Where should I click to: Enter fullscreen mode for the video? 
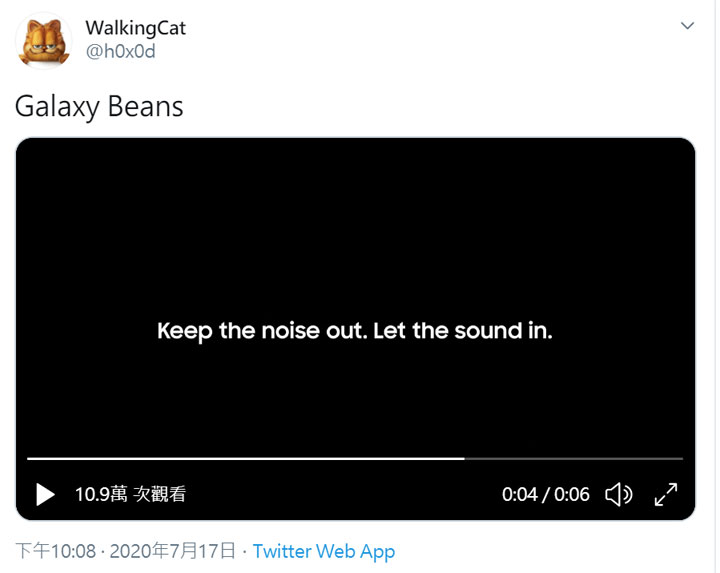666,494
